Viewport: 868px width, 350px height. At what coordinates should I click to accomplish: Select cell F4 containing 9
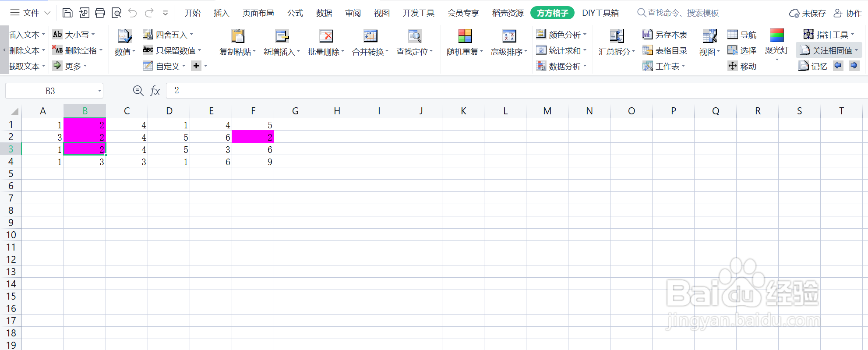[253, 161]
